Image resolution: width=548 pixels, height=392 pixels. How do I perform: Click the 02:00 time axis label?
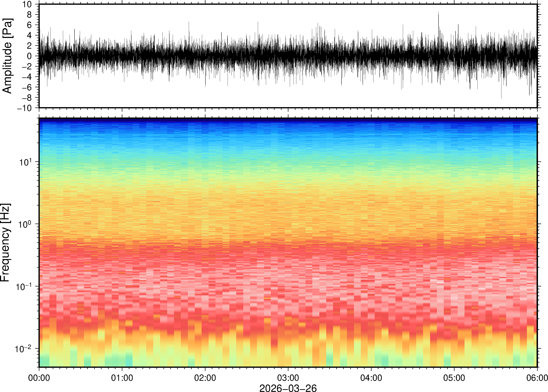coord(205,378)
